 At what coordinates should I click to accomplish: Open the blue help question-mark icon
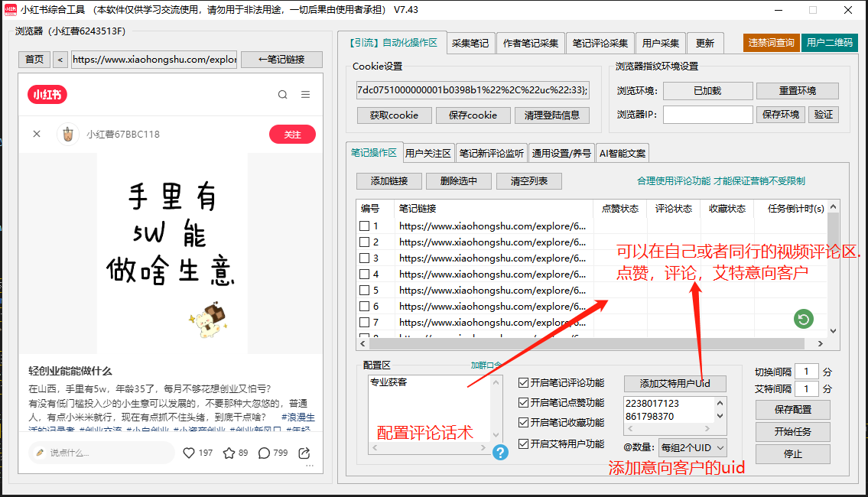(501, 453)
